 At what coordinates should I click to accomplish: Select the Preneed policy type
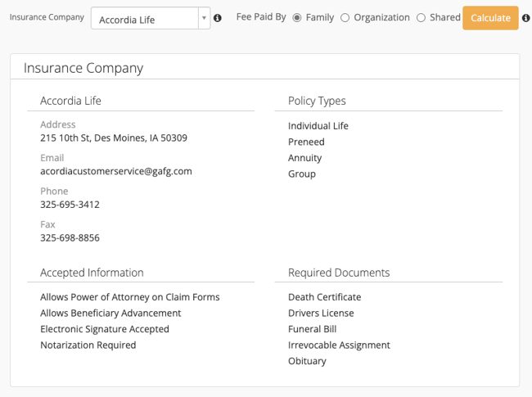click(306, 142)
